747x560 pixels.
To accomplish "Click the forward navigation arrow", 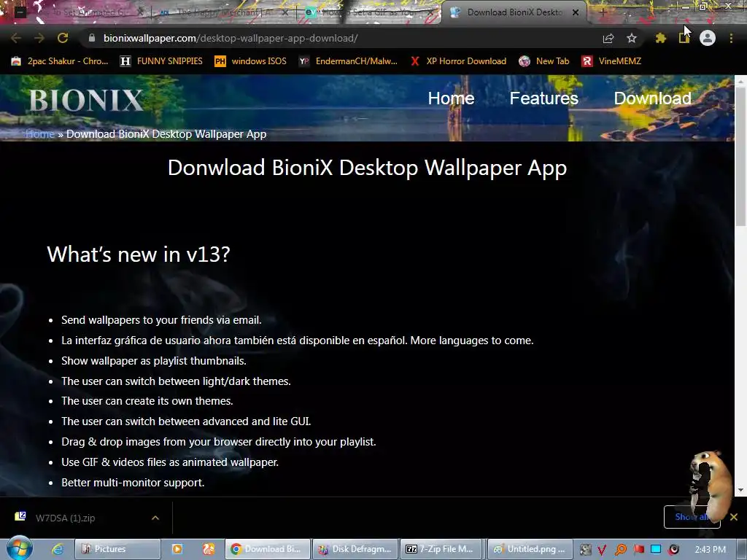I will pyautogui.click(x=39, y=38).
